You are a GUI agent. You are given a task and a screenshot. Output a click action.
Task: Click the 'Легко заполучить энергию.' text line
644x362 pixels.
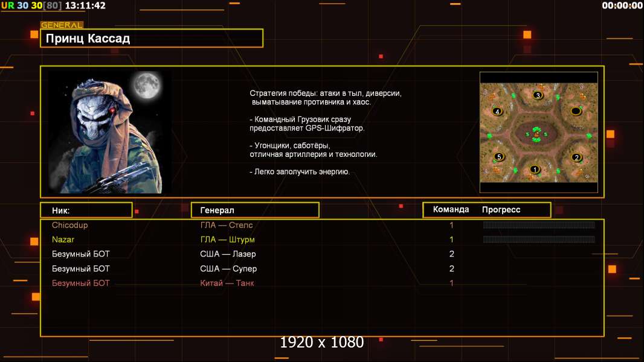(x=300, y=172)
